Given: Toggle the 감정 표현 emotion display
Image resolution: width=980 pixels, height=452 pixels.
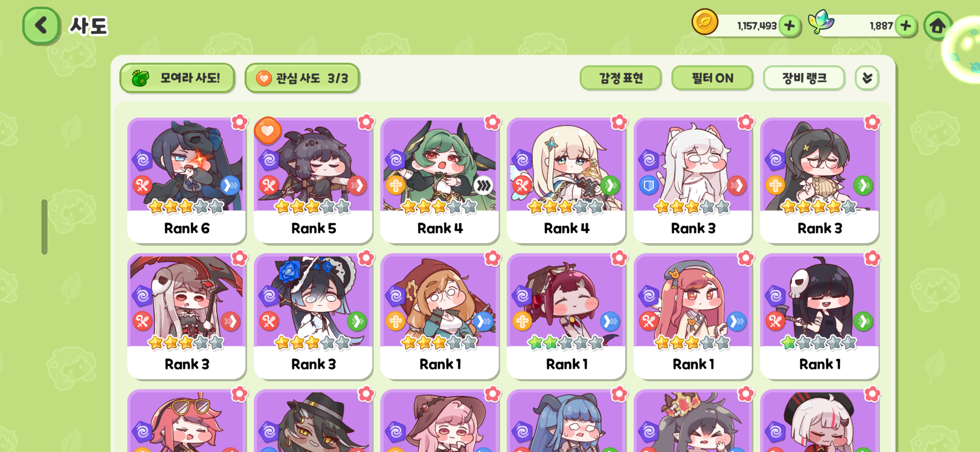Looking at the screenshot, I should [x=620, y=78].
